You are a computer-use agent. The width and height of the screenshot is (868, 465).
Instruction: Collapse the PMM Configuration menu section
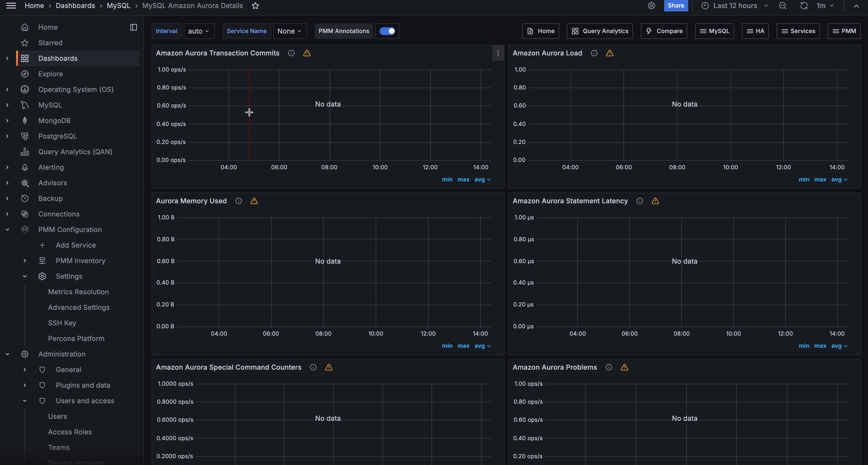tap(7, 230)
